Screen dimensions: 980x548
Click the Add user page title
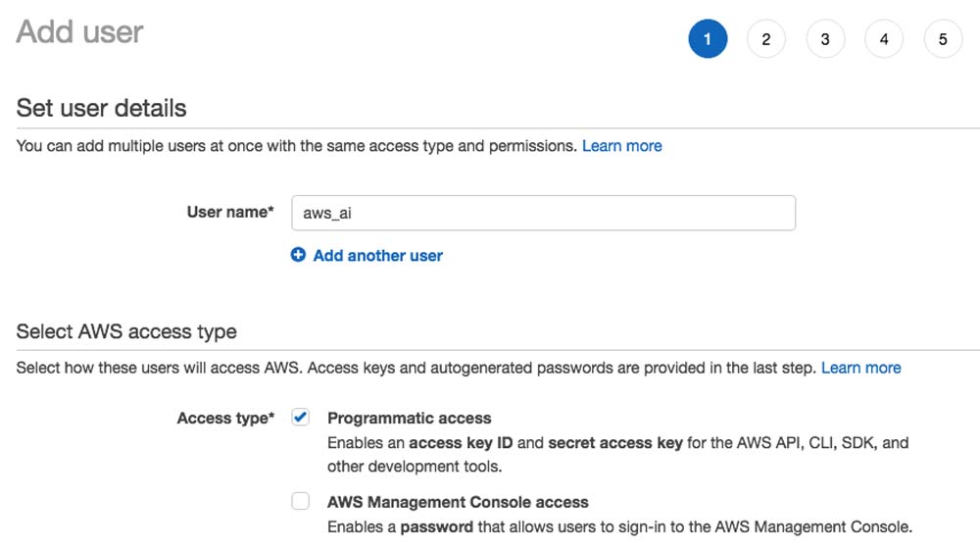tap(79, 31)
